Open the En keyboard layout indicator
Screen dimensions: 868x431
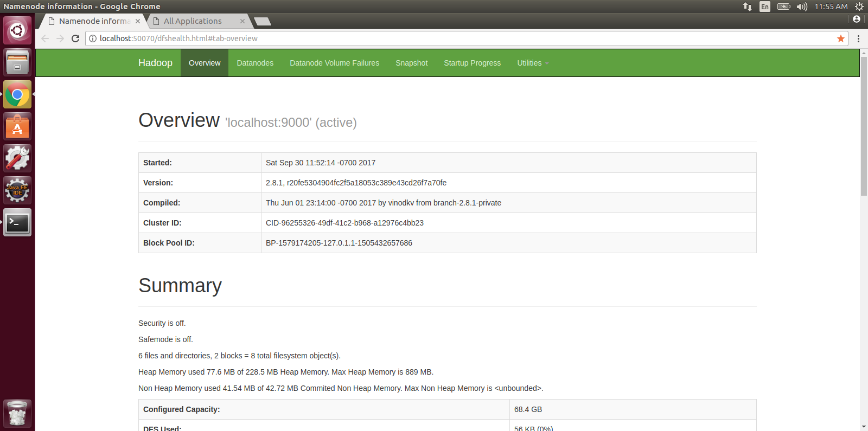coord(765,7)
